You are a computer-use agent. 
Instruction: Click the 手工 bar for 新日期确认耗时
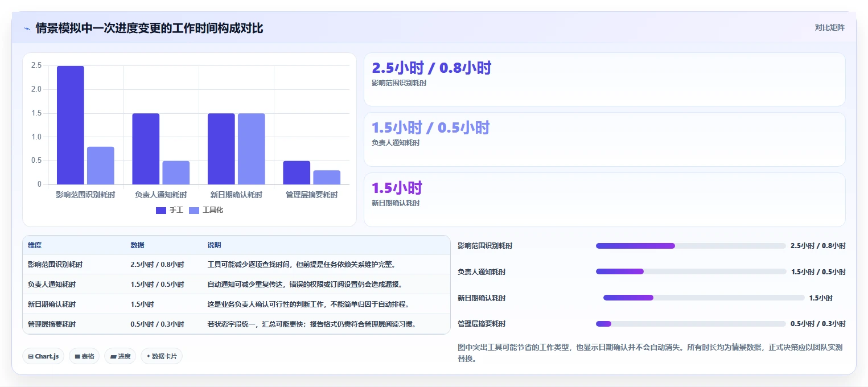click(x=221, y=149)
